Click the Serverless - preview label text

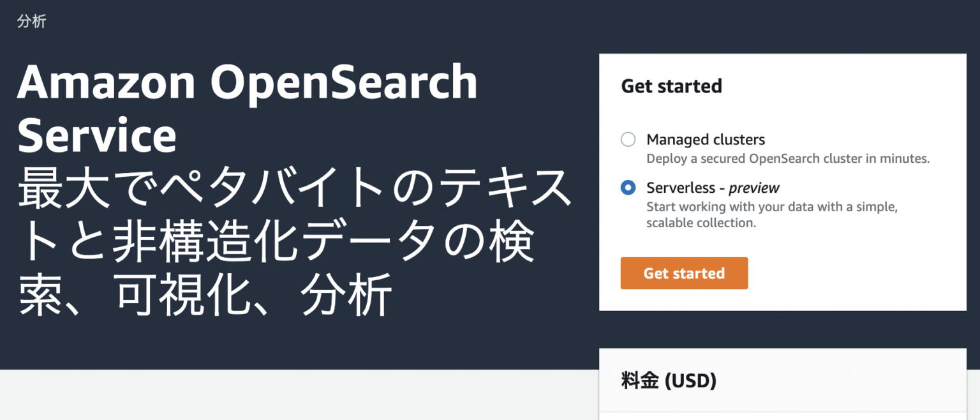tap(713, 188)
